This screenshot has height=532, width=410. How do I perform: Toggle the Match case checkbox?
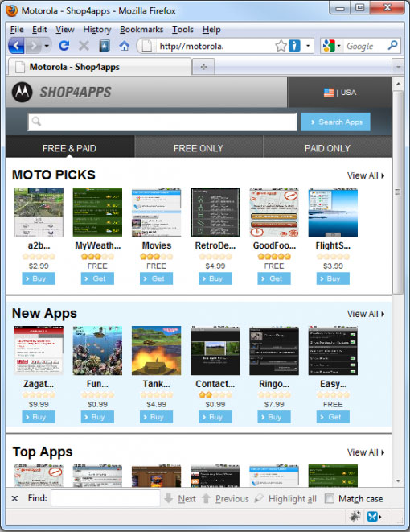(x=329, y=498)
